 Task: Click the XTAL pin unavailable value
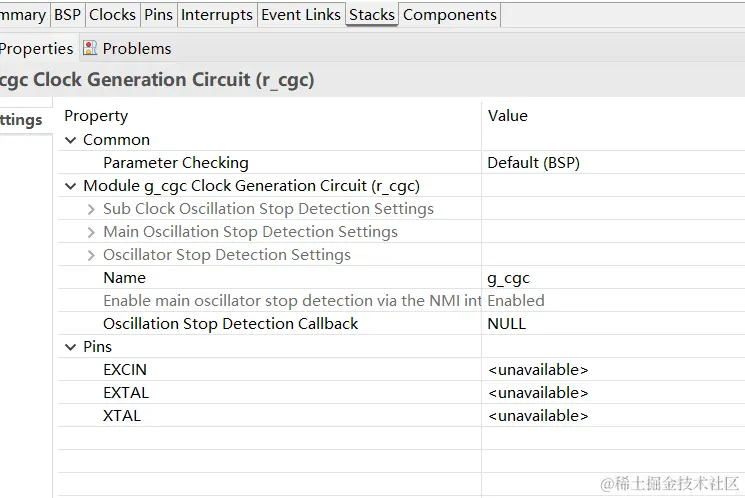[538, 416]
